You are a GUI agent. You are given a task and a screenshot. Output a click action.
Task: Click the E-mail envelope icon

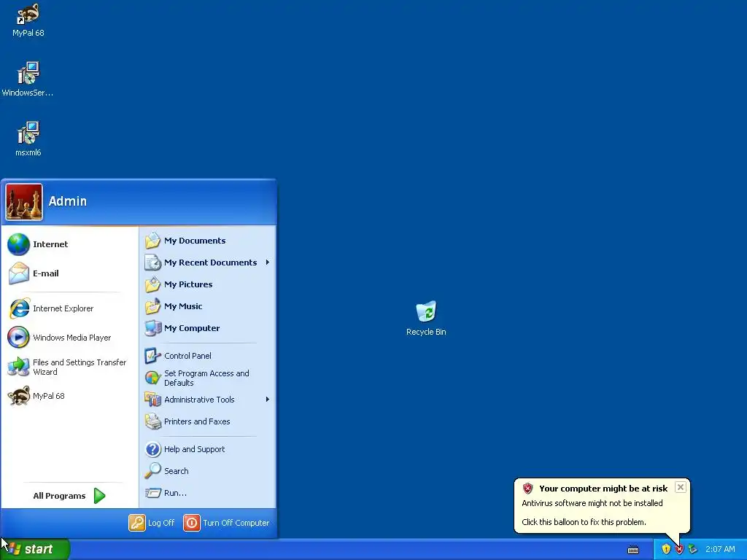(18, 273)
